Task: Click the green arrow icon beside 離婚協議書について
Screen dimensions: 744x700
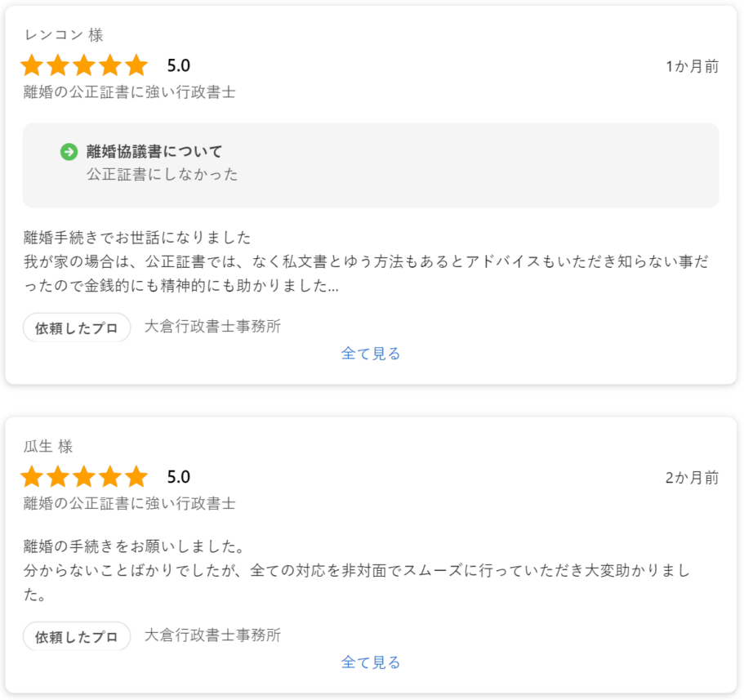Action: point(69,152)
